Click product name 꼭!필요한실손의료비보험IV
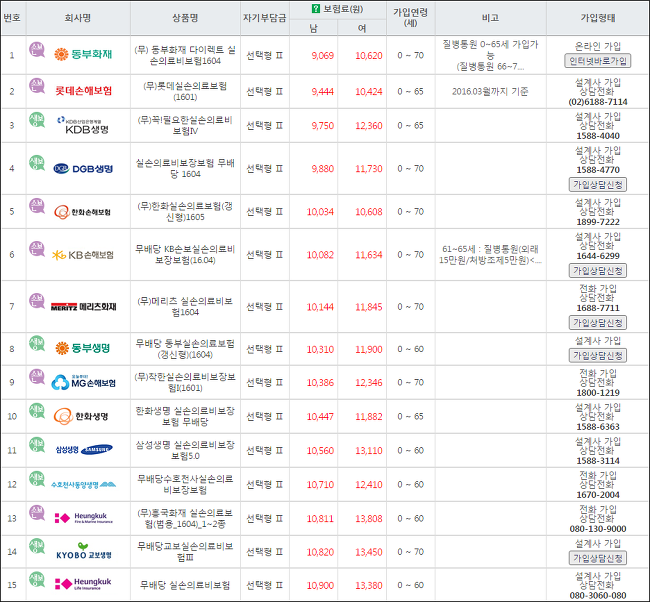The width and height of the screenshot is (650, 602). pyautogui.click(x=185, y=125)
